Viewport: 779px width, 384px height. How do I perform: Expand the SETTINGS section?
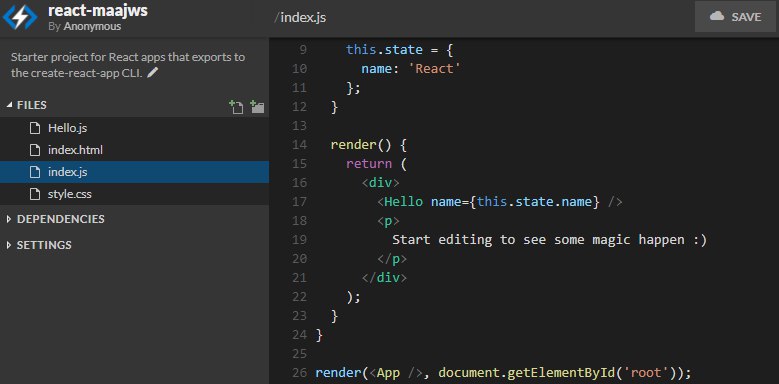pyautogui.click(x=9, y=245)
